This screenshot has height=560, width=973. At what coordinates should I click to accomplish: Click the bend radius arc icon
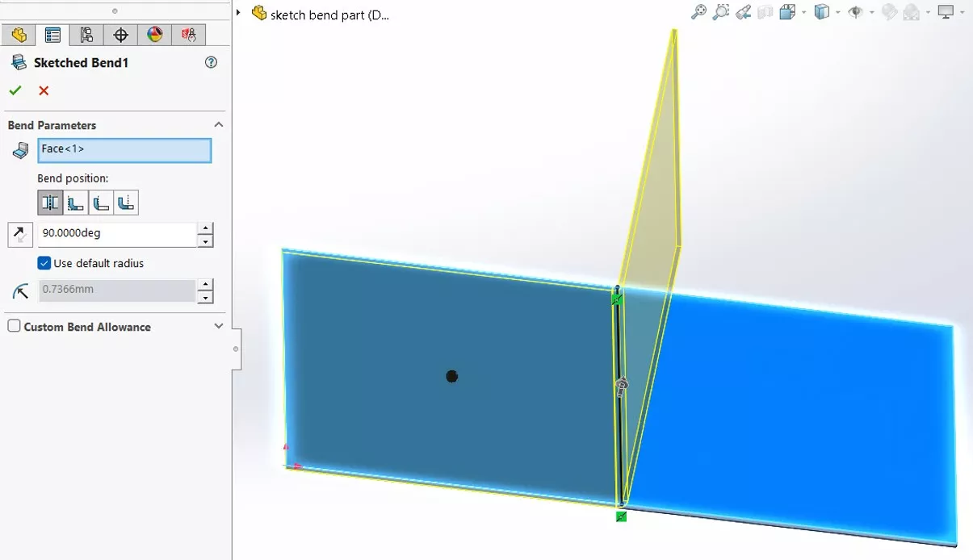[x=21, y=290]
